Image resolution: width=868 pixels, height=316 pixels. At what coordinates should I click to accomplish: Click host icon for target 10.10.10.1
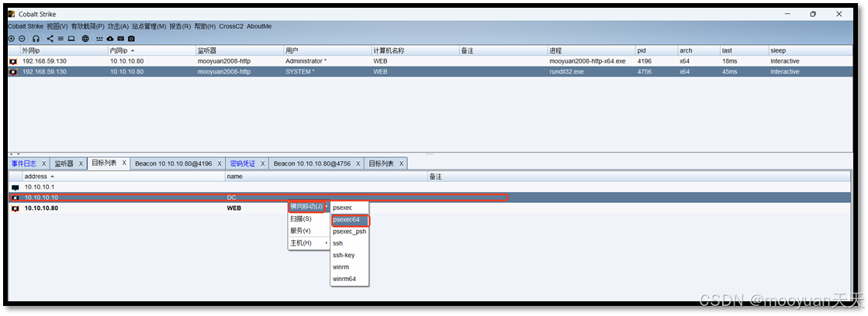(x=15, y=187)
